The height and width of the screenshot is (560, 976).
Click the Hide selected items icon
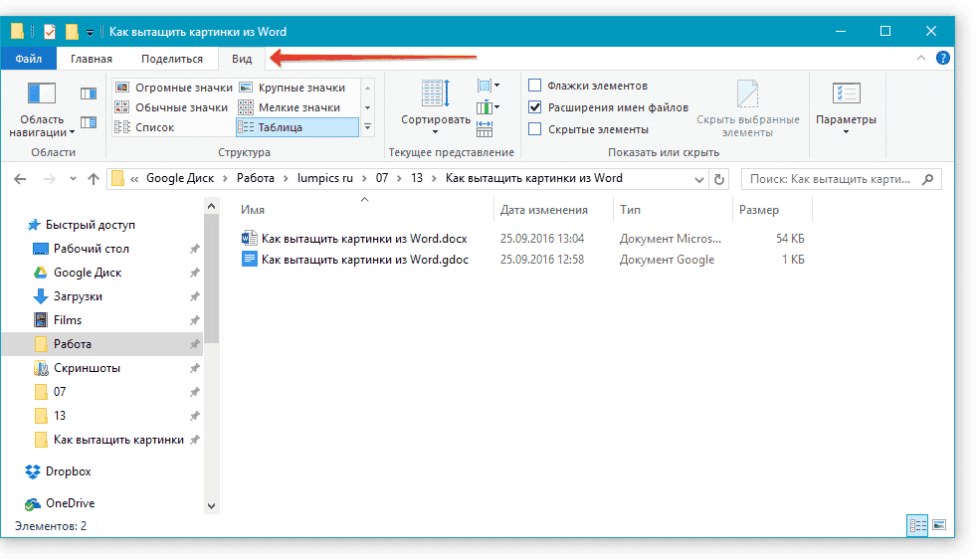[x=747, y=95]
